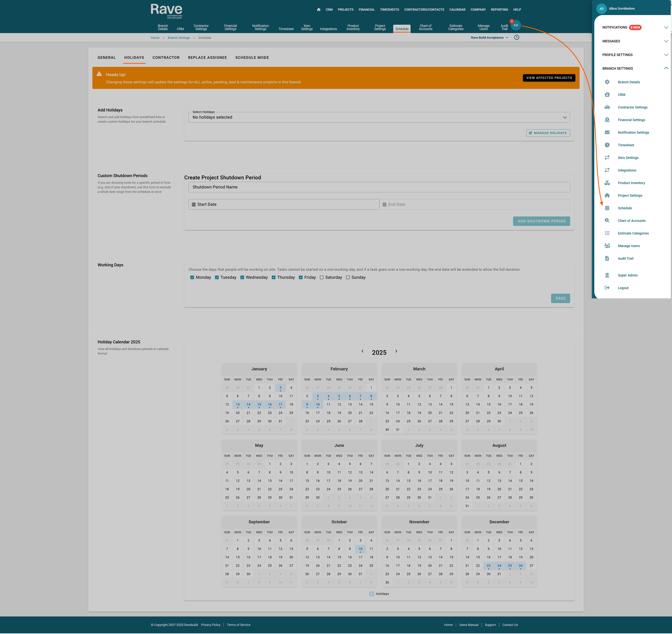Click the Product Inventory boxes icon
The width and height of the screenshot is (672, 634).
click(607, 183)
